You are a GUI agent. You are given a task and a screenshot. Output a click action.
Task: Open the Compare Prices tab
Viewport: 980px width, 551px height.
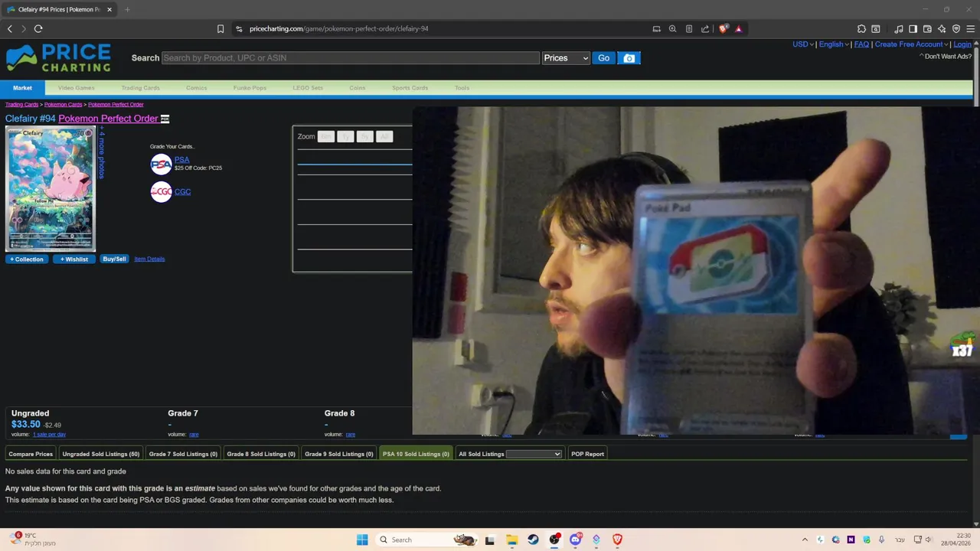tap(31, 454)
